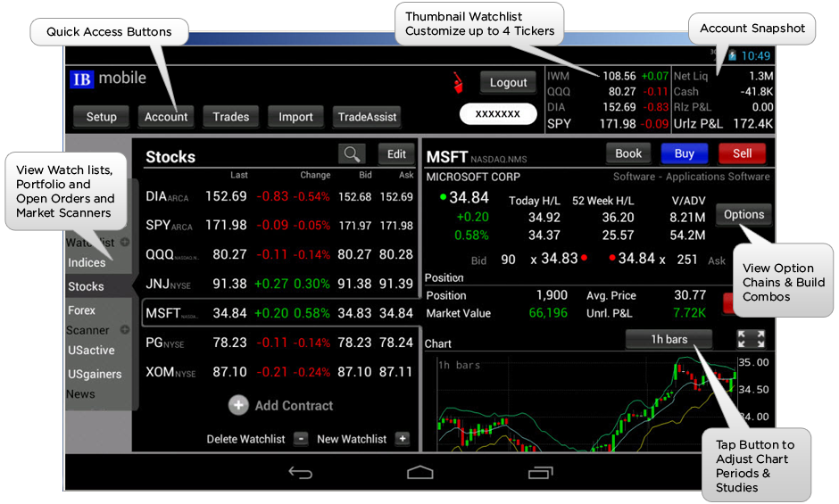This screenshot has height=504, width=839.
Task: Tap the MSFT ask price 34.84
Action: click(636, 259)
